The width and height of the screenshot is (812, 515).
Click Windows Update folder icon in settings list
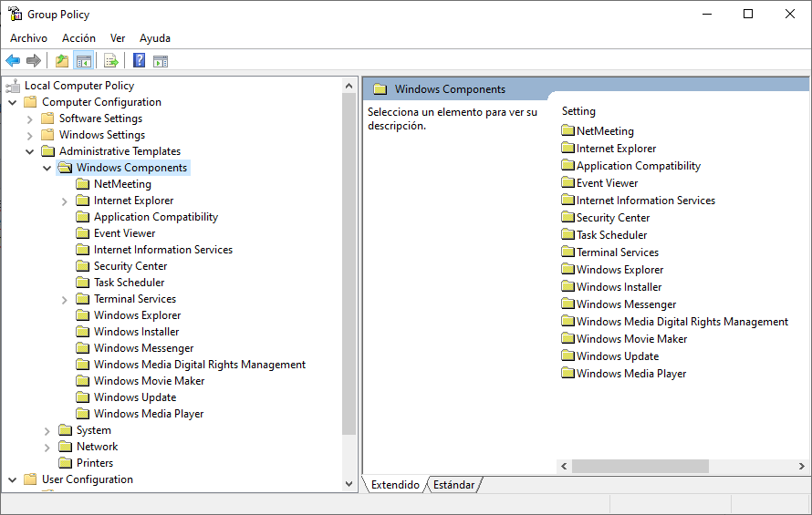[568, 355]
